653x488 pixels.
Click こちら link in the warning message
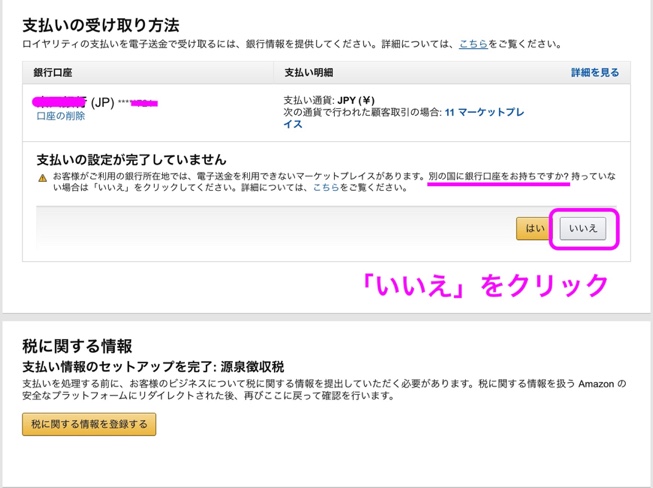(326, 188)
